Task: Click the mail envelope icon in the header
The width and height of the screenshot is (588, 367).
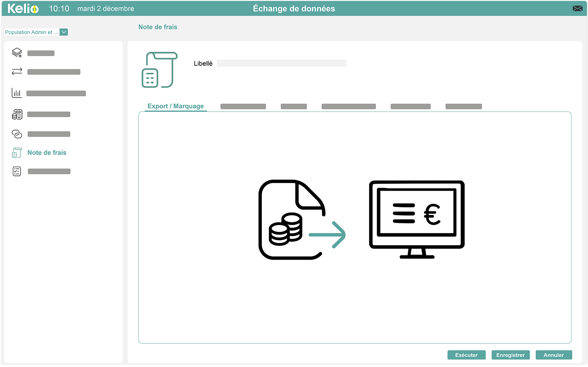Action: pos(577,8)
